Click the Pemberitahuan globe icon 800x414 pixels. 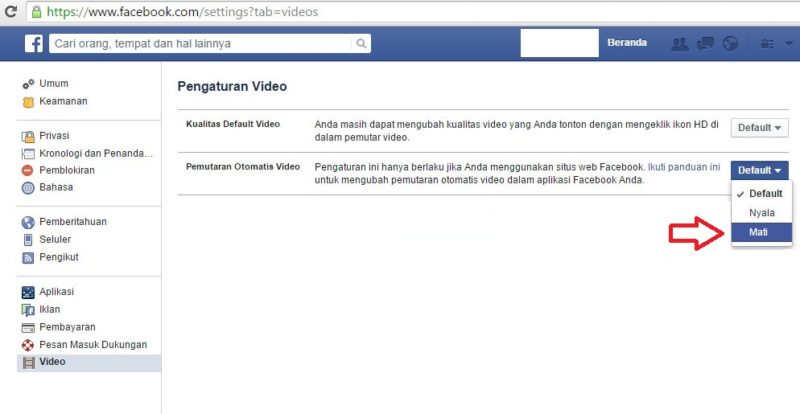coord(28,222)
